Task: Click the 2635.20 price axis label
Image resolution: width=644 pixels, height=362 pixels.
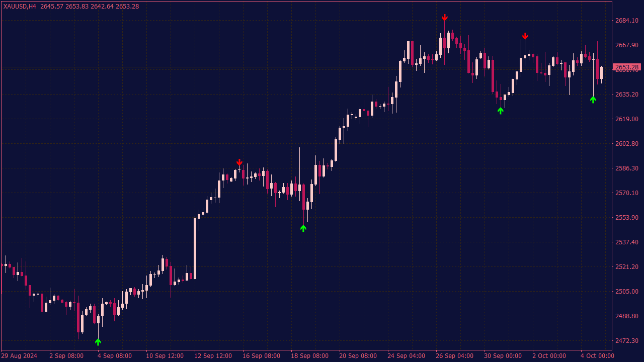Action: click(627, 95)
